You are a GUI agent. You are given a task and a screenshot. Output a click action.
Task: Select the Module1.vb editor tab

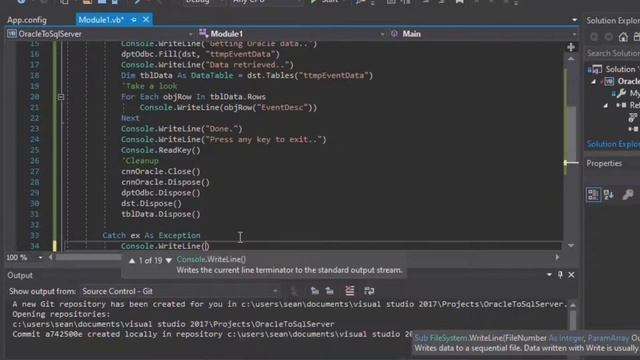[x=101, y=20]
